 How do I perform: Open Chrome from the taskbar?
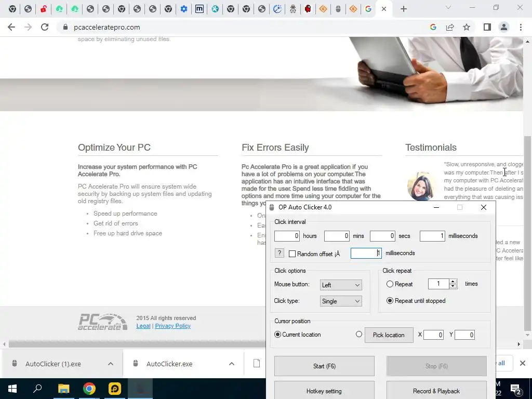coord(89,389)
